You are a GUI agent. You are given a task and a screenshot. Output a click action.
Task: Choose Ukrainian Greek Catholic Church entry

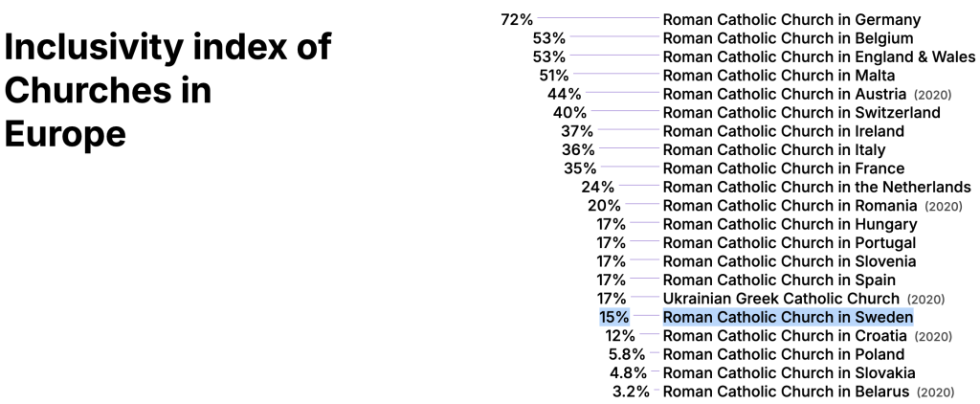pos(780,299)
